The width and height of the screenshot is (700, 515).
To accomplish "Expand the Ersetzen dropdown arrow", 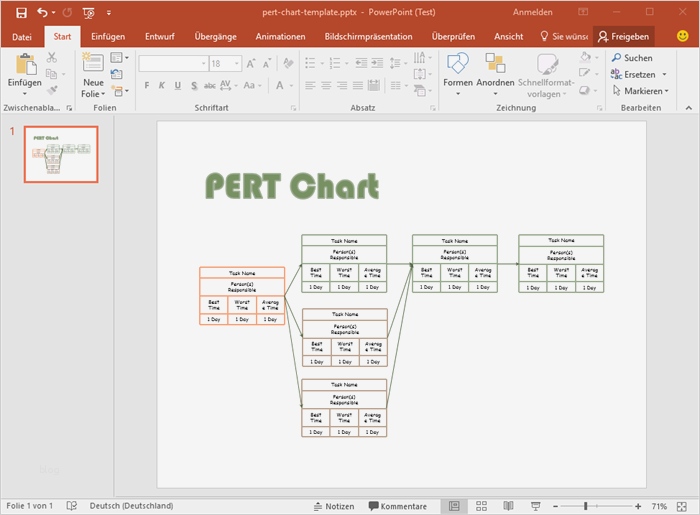I will click(662, 75).
